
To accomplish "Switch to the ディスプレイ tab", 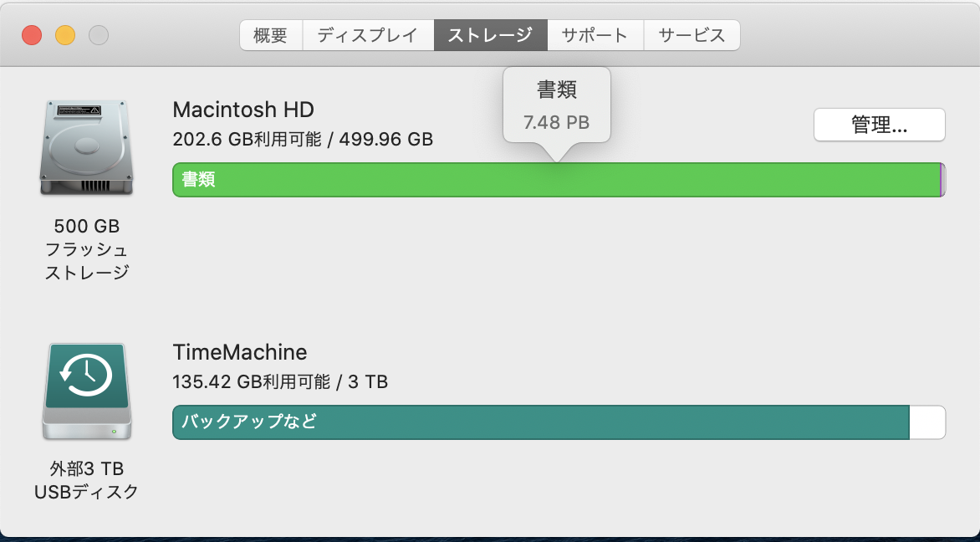I will click(x=367, y=35).
